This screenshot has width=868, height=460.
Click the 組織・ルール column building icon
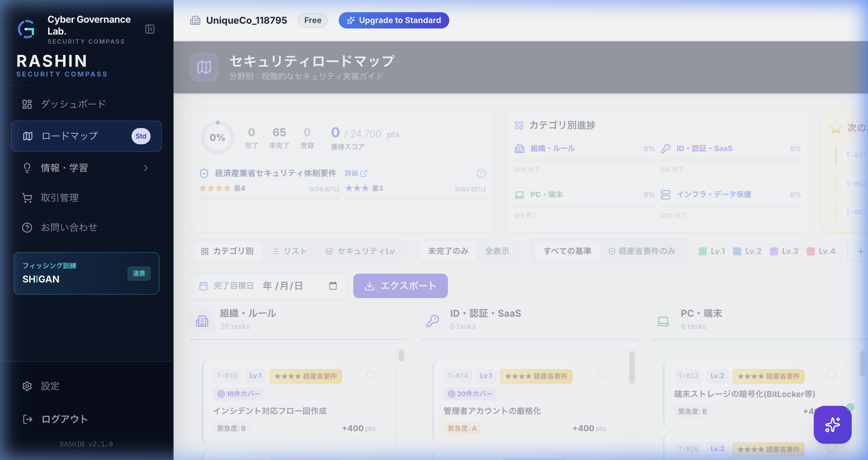[x=202, y=321]
